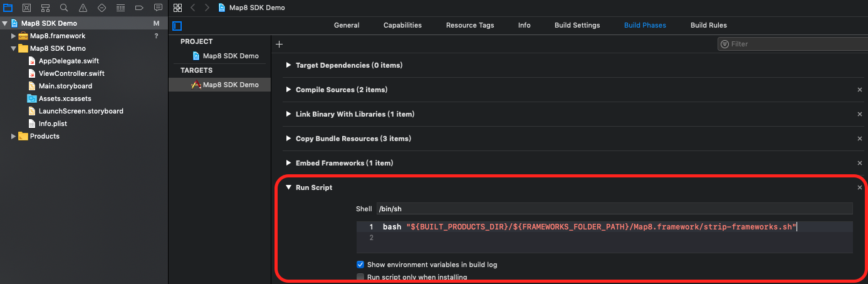Screen dimensions: 868x284
Task: Collapse the Map8 SDK Demo group folder
Action: coord(14,48)
